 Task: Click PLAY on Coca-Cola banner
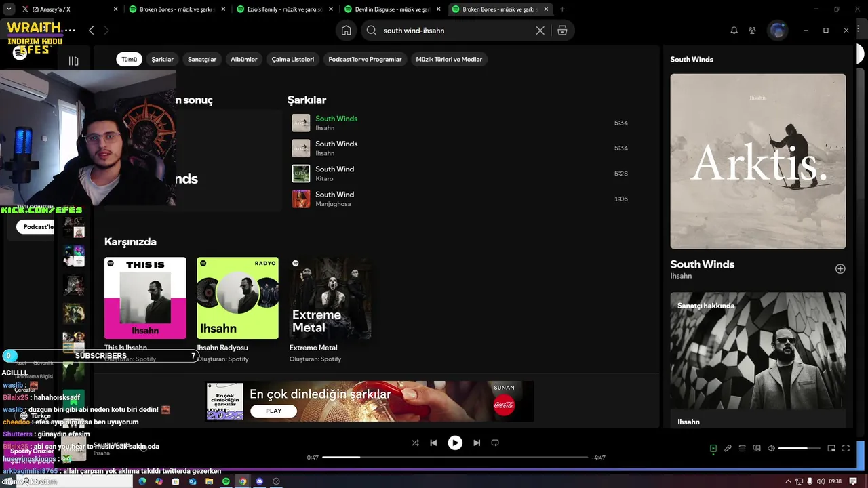point(274,411)
